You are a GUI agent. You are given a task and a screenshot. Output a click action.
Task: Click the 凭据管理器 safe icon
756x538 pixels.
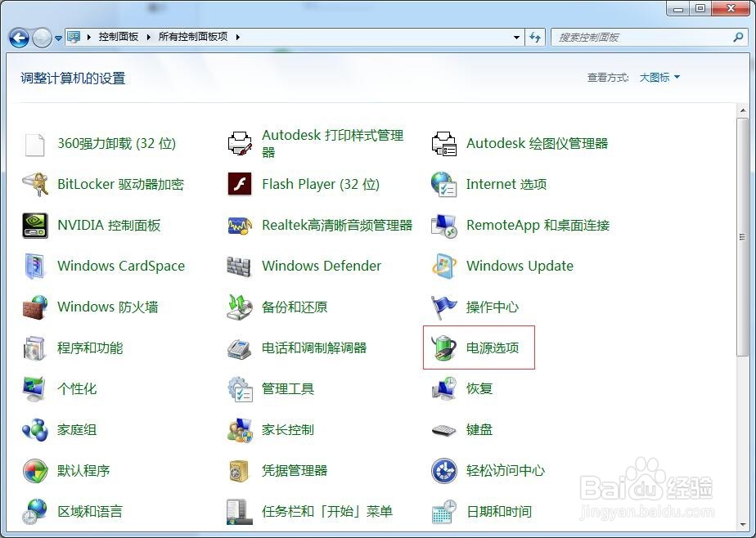[x=240, y=471]
